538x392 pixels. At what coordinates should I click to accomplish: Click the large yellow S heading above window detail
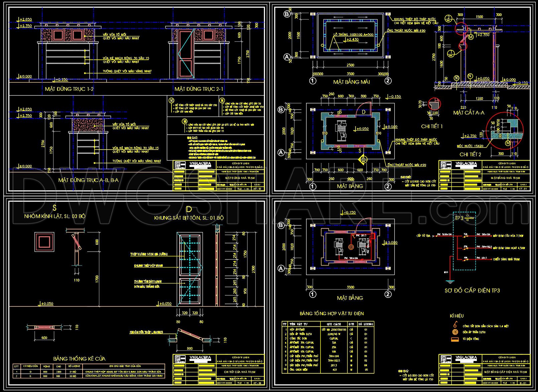click(x=55, y=208)
